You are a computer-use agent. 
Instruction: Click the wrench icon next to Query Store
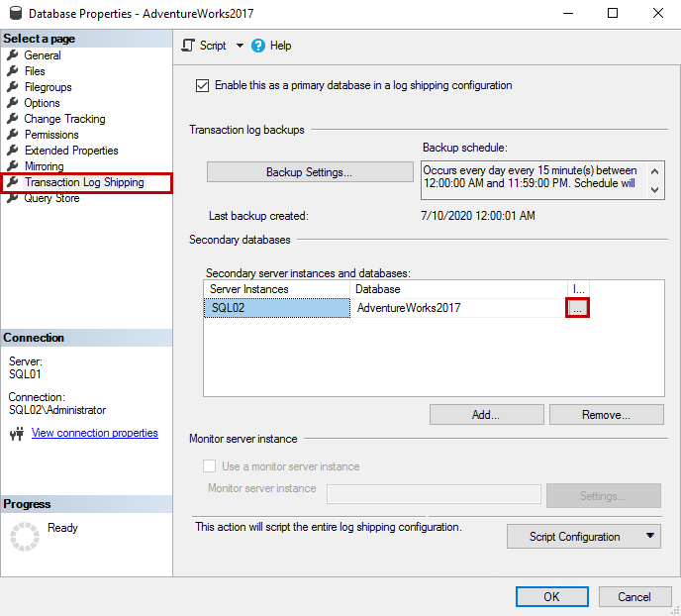point(13,198)
